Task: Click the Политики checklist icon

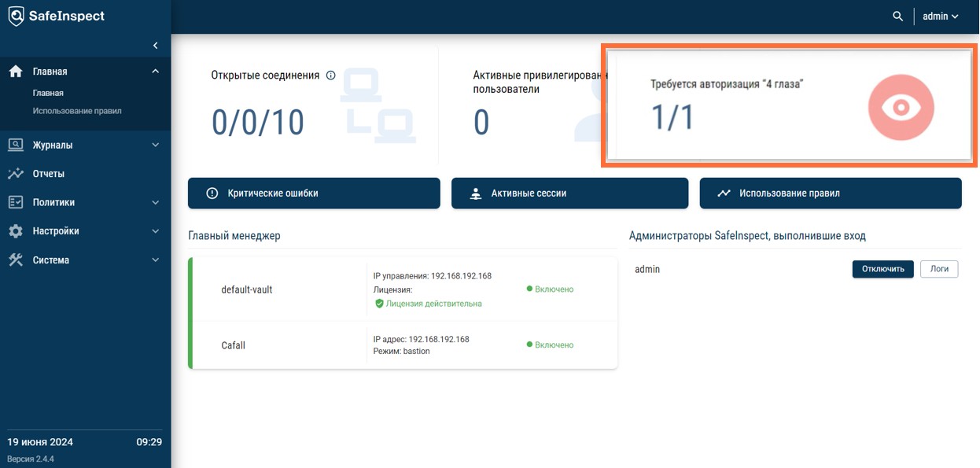Action: point(16,202)
